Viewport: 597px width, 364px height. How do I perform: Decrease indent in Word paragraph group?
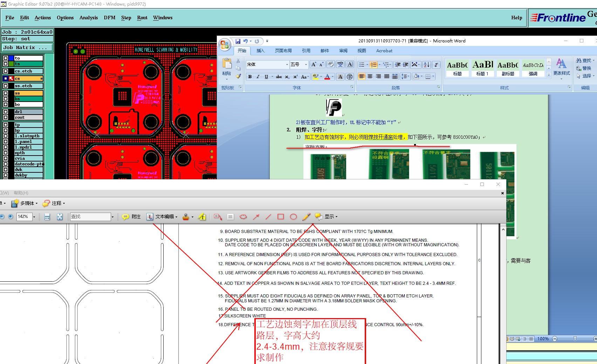pyautogui.click(x=397, y=64)
